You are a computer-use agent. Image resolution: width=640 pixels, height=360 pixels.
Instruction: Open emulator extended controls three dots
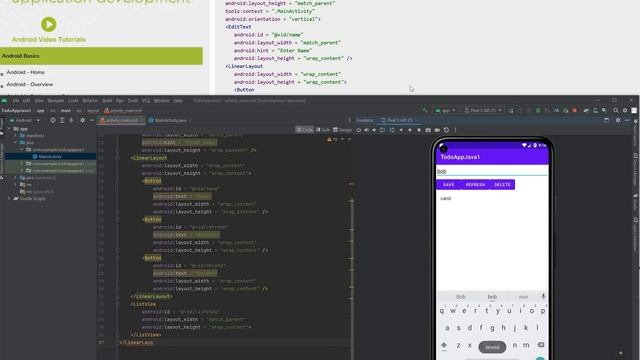click(x=456, y=130)
